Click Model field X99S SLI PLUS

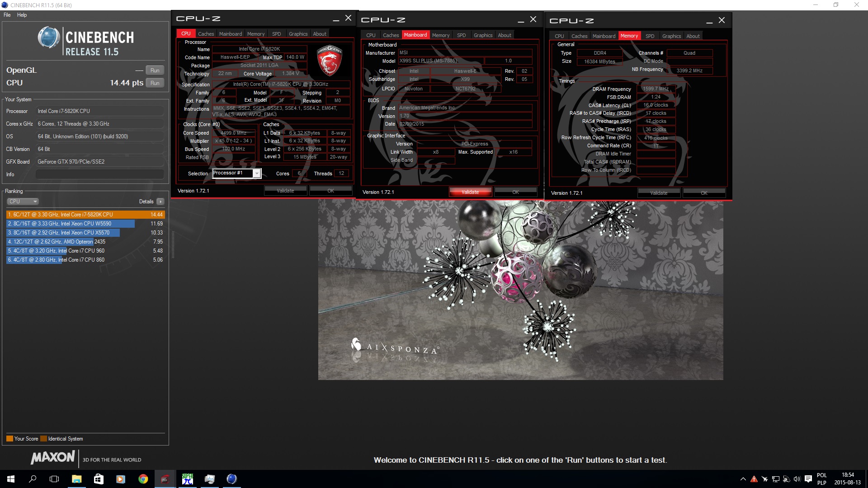pyautogui.click(x=441, y=61)
